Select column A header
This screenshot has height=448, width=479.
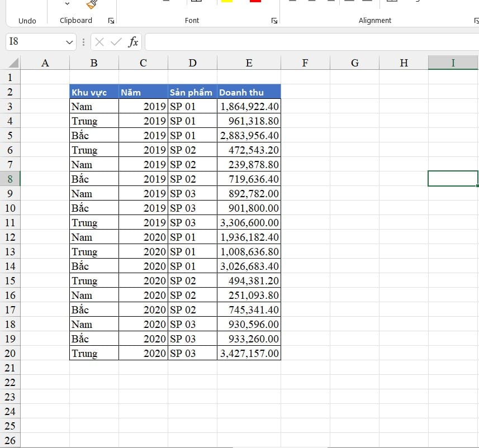tap(45, 63)
